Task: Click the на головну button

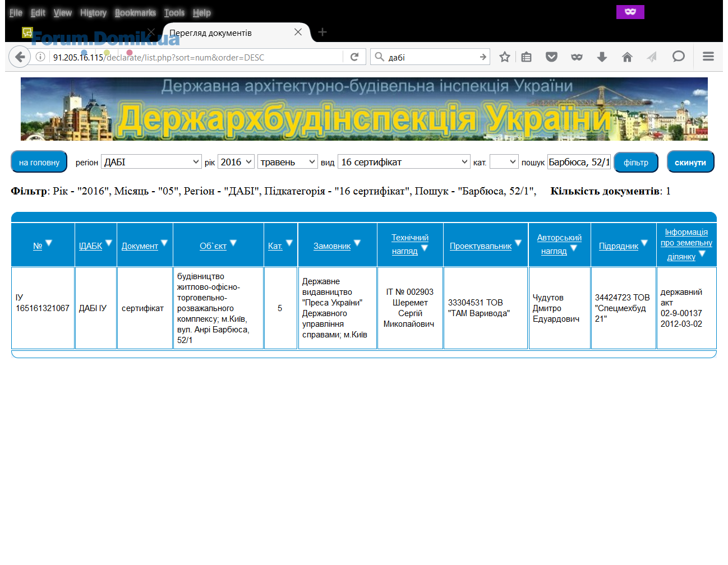Action: tap(39, 162)
